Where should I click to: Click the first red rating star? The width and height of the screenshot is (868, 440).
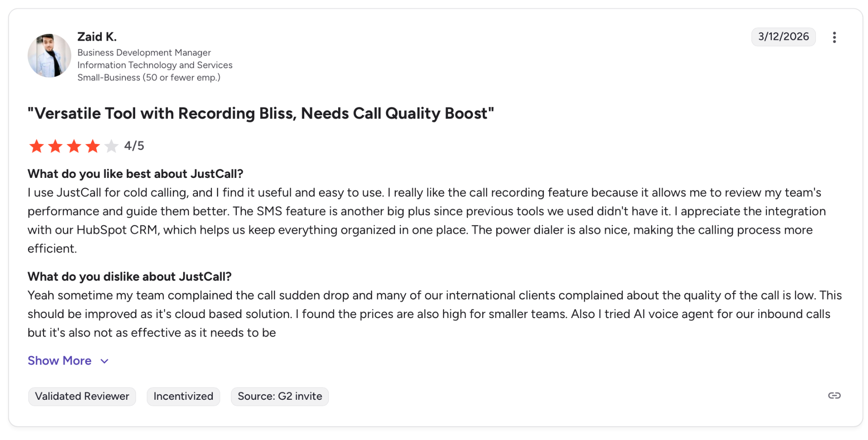pos(37,146)
